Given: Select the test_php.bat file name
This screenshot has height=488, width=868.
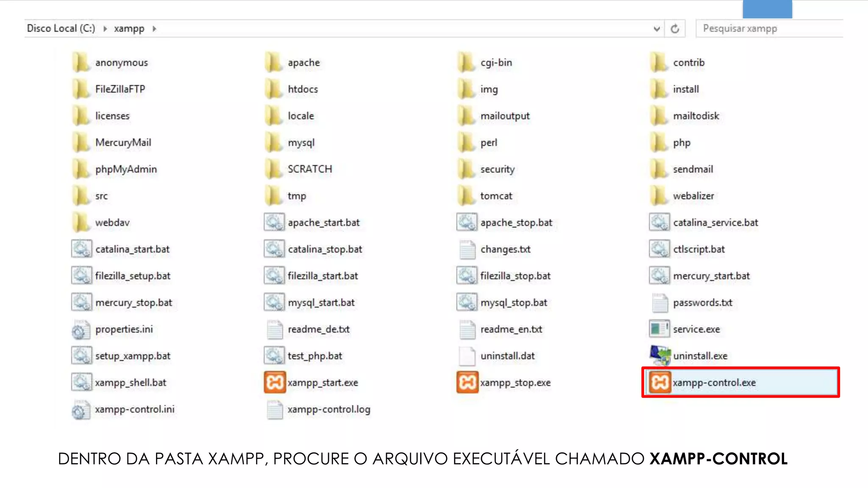Looking at the screenshot, I should (315, 356).
